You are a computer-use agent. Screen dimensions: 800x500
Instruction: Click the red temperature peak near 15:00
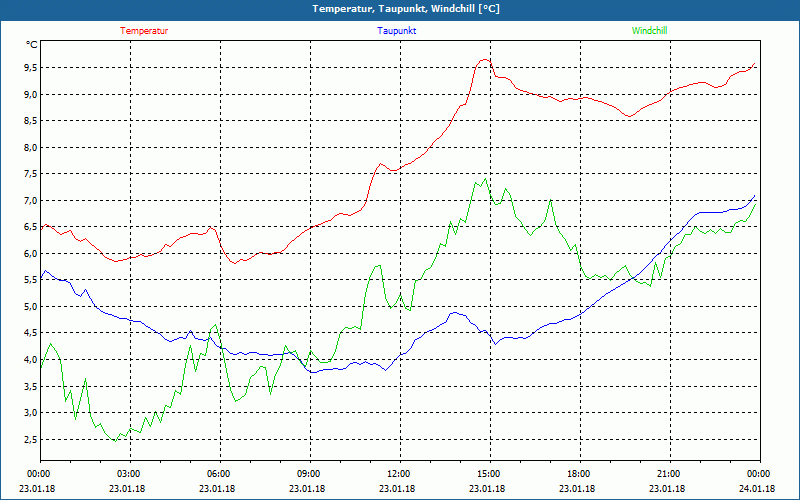pyautogui.click(x=484, y=60)
